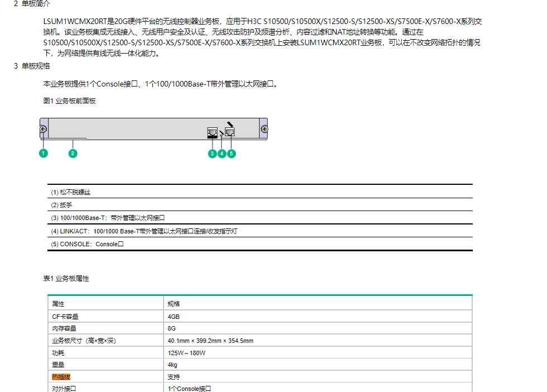Click the value "125W～180W"
The height and width of the screenshot is (392, 547).
[186, 353]
